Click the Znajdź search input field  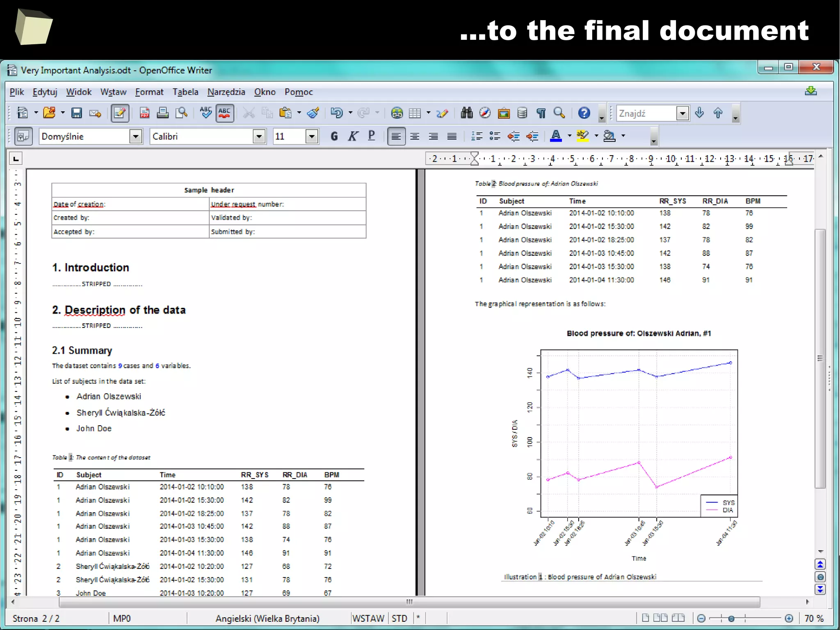(x=647, y=113)
